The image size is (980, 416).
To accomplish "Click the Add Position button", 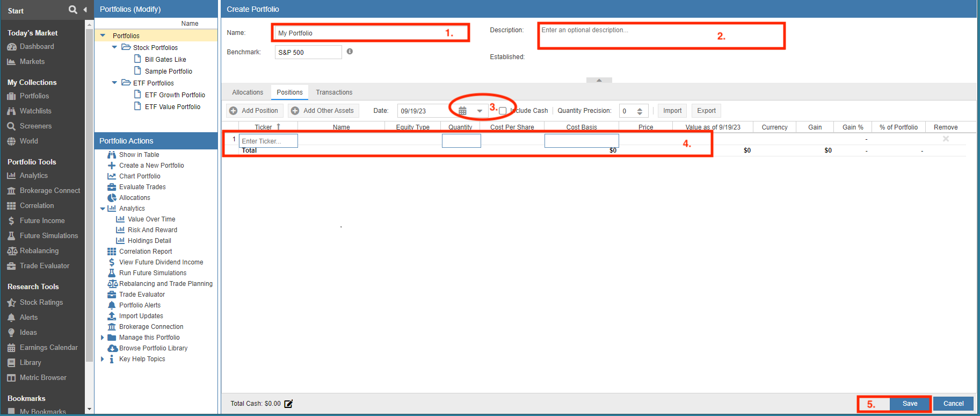I will click(x=255, y=111).
